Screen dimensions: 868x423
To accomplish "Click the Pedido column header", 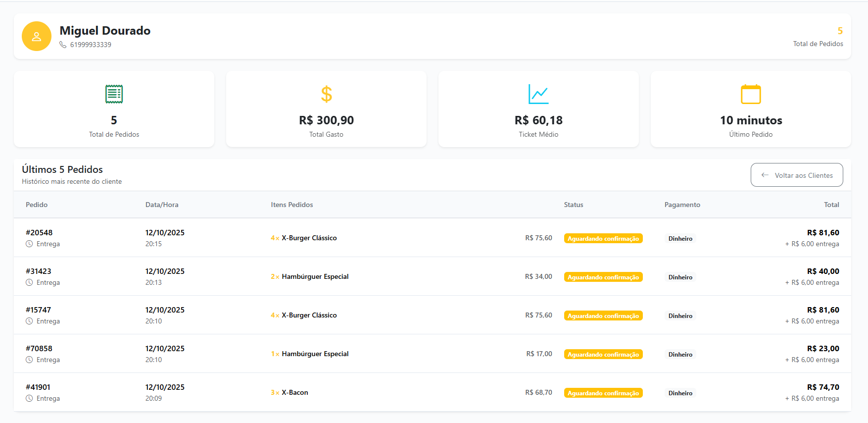I will (37, 205).
